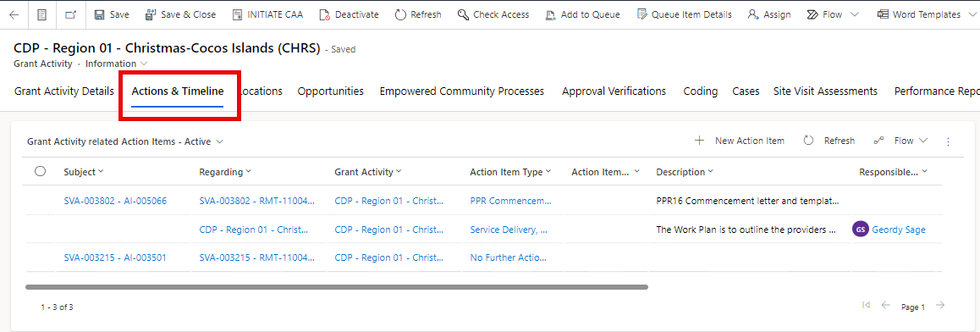Select The Work Plan description cell

coord(746,230)
